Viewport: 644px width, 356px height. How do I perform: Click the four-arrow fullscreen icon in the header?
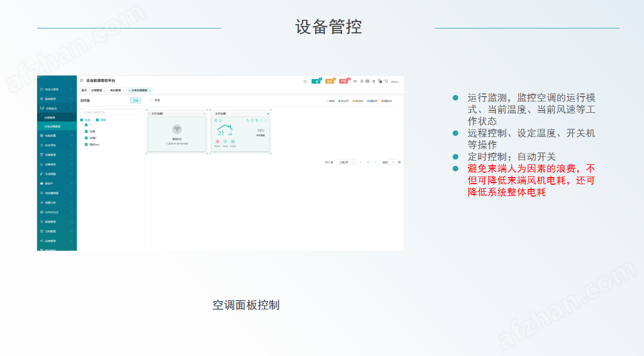pyautogui.click(x=374, y=81)
